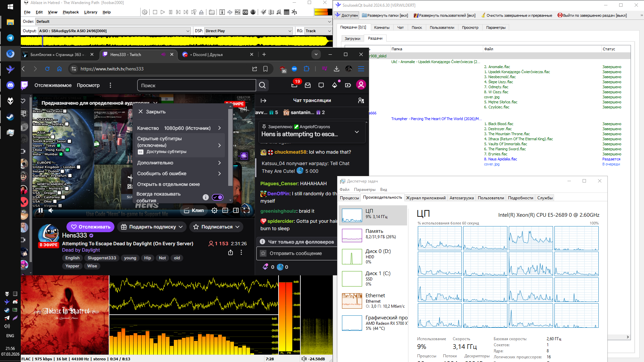Open the Windows Start menu
Image resolution: width=644 pixels, height=362 pixels.
[x=10, y=6]
